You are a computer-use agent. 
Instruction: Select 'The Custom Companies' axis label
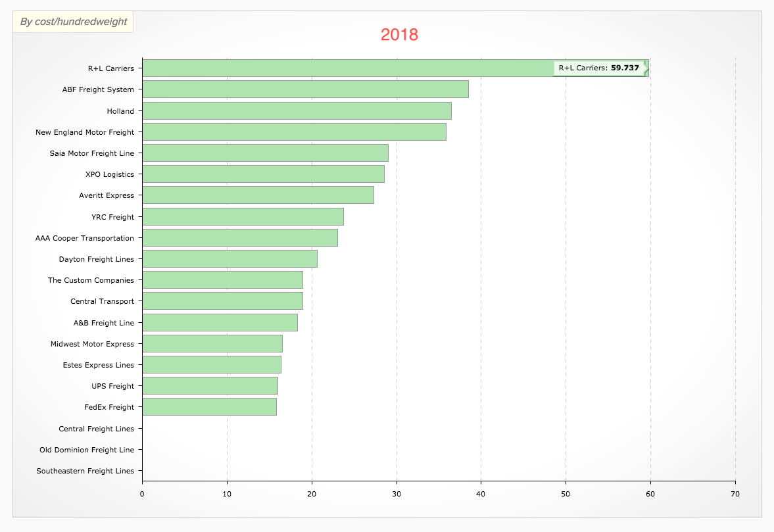[x=91, y=280]
